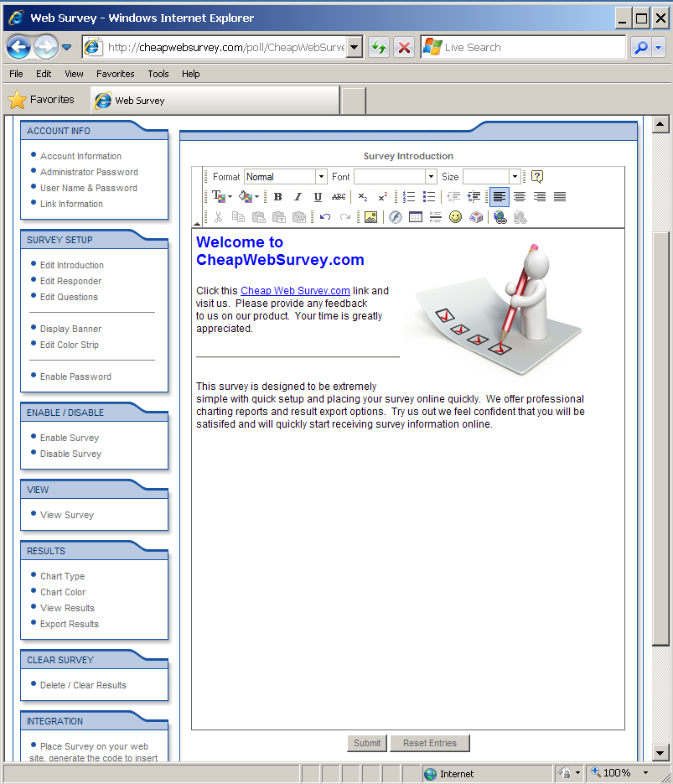Toggle underline formatting in the editor
Viewport: 673px width, 784px height.
click(318, 197)
